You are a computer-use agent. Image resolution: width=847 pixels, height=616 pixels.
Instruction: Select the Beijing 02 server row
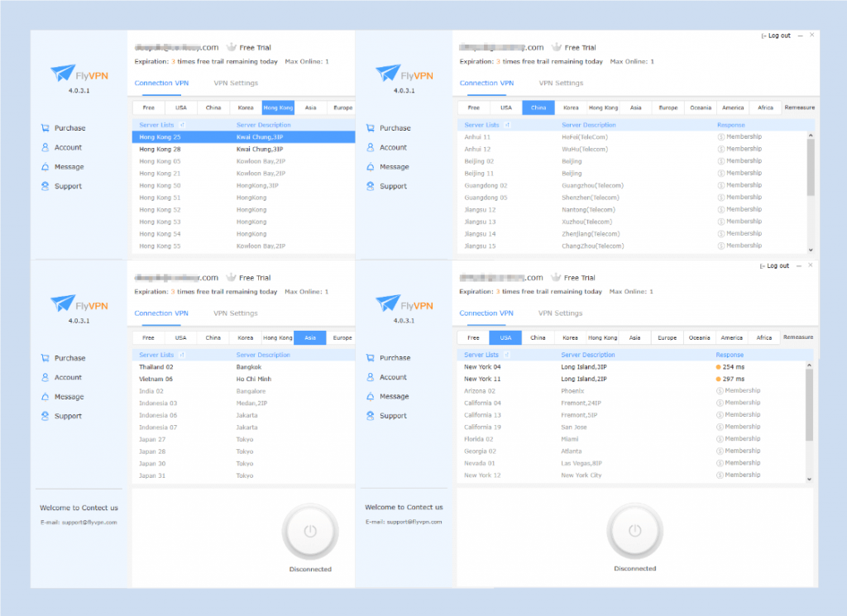tap(632, 161)
